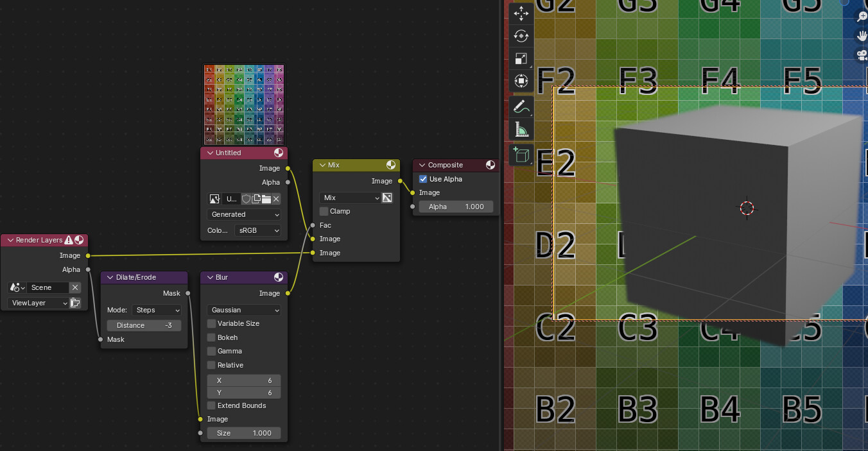This screenshot has width=868, height=451.
Task: Click image name field in Untitled node
Action: [232, 199]
